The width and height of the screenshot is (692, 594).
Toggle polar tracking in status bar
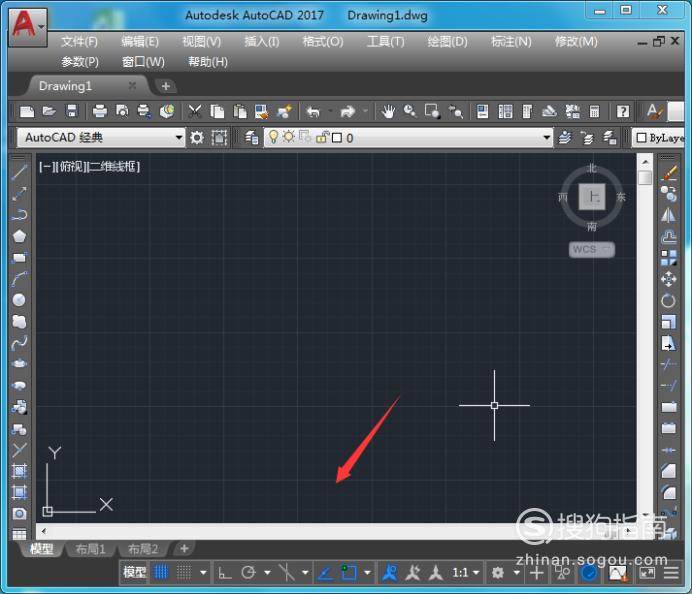(x=248, y=573)
